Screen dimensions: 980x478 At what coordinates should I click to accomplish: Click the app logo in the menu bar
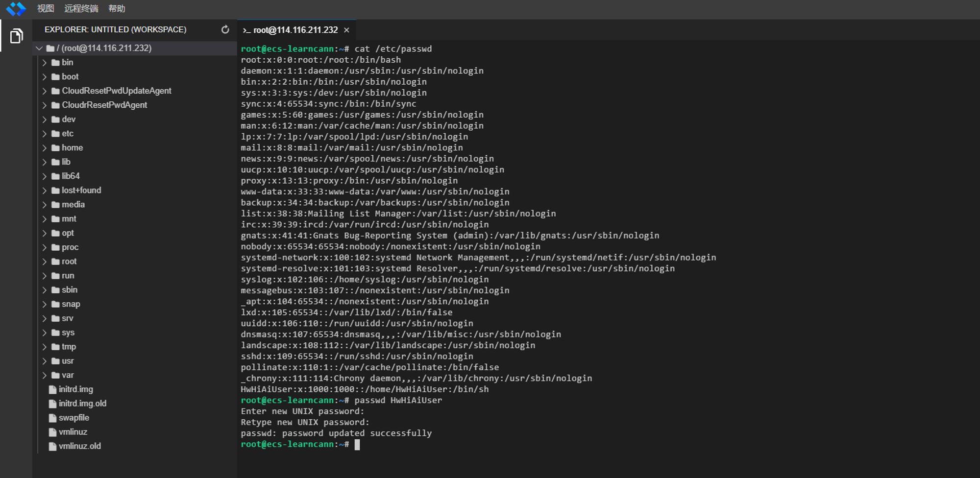[x=16, y=8]
